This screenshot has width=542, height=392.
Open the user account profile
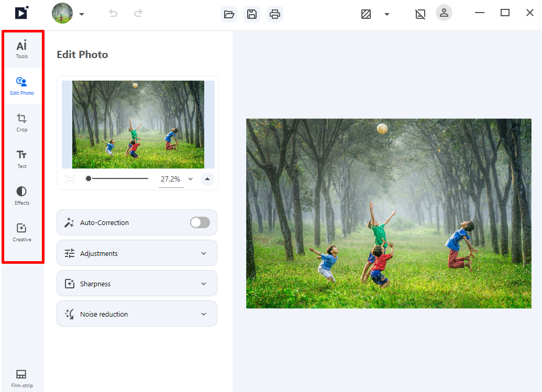pyautogui.click(x=444, y=13)
